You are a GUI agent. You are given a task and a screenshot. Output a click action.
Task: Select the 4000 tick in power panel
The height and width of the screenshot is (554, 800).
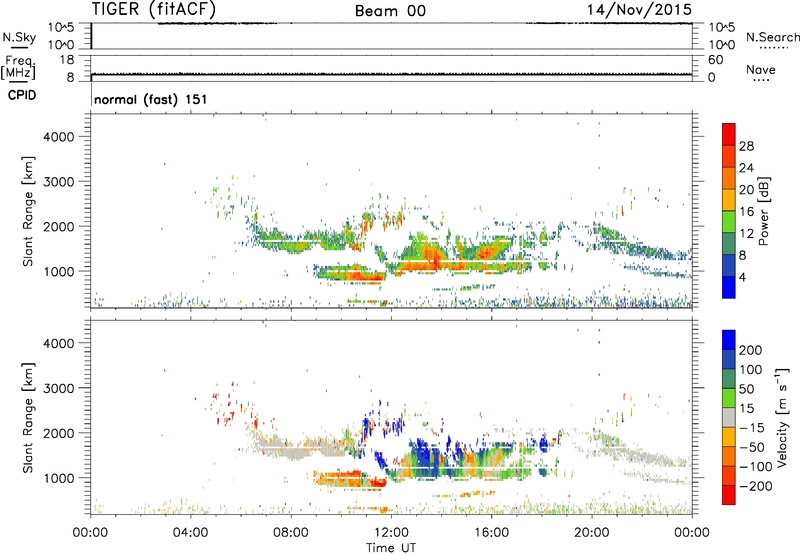coord(59,137)
